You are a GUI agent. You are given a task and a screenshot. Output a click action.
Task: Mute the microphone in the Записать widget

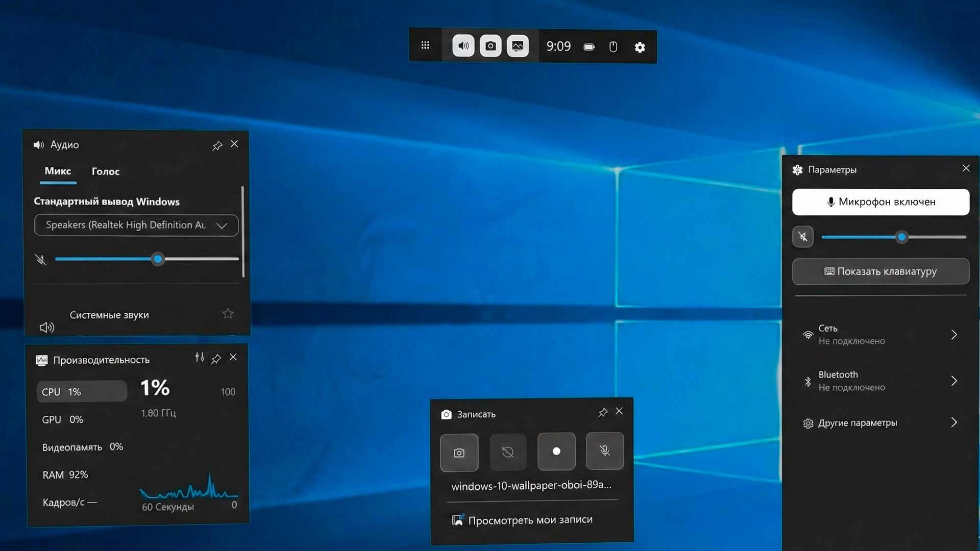(605, 451)
